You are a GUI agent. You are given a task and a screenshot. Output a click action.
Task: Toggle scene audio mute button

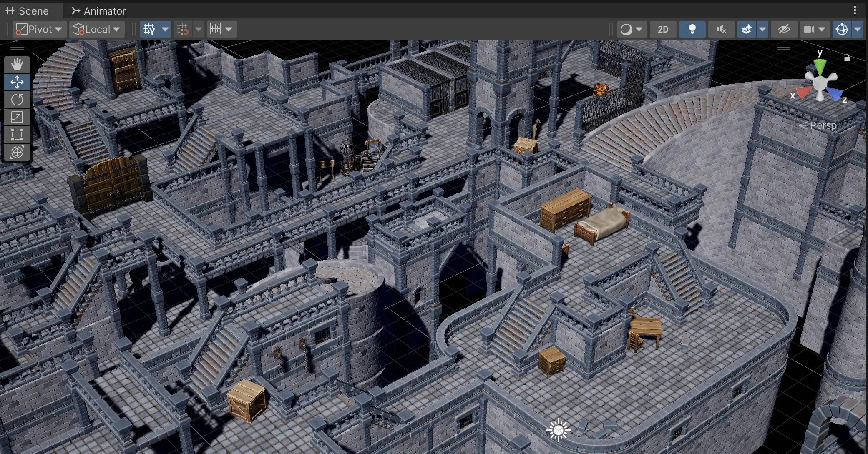[721, 29]
